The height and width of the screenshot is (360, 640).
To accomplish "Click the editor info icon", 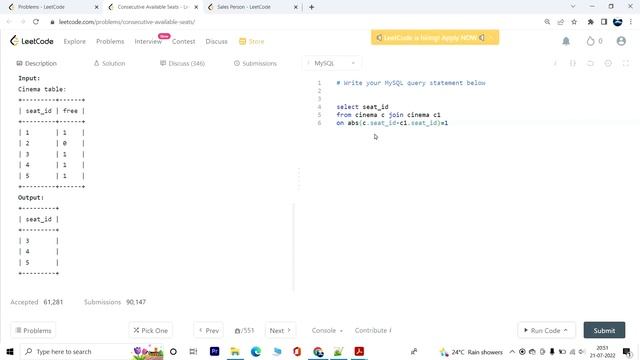I will tap(555, 63).
